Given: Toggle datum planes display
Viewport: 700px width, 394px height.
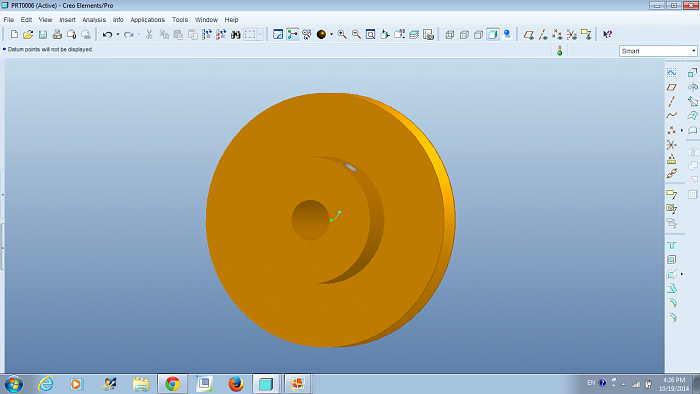Looking at the screenshot, I should [x=529, y=34].
